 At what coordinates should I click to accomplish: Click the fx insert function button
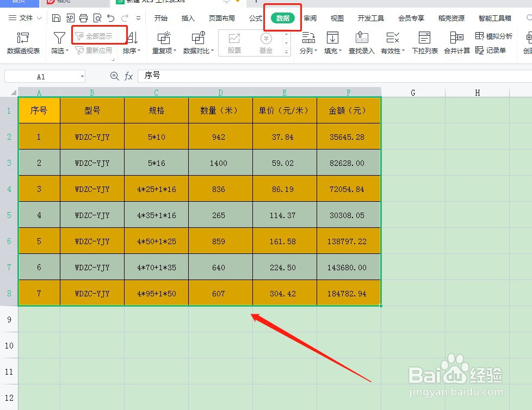pyautogui.click(x=128, y=76)
